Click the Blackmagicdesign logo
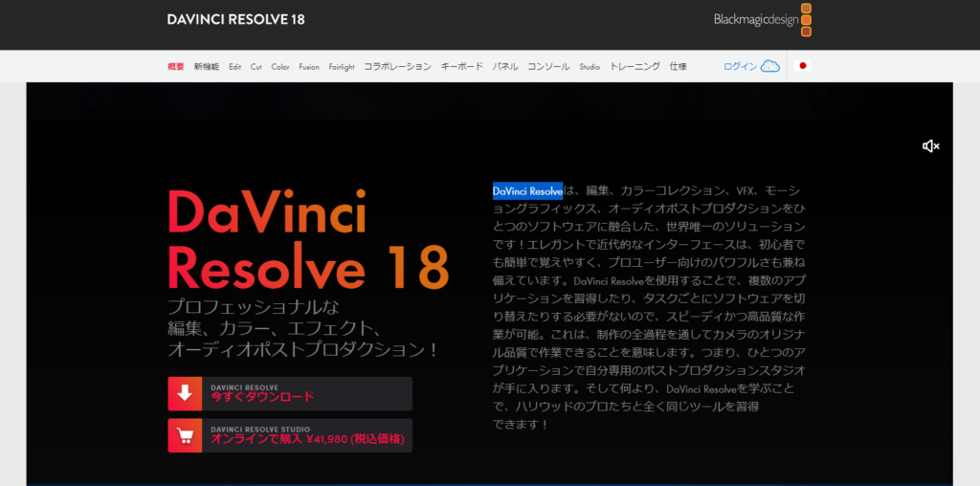 pos(763,20)
